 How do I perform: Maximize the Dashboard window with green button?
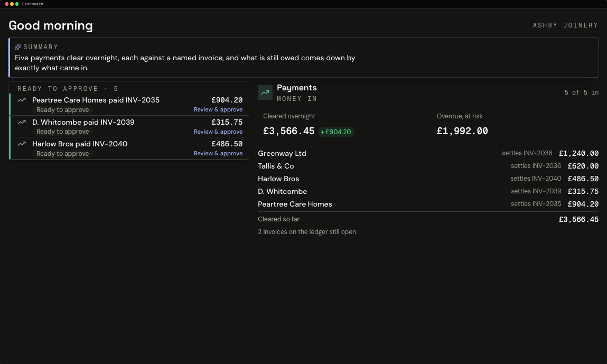(x=17, y=4)
